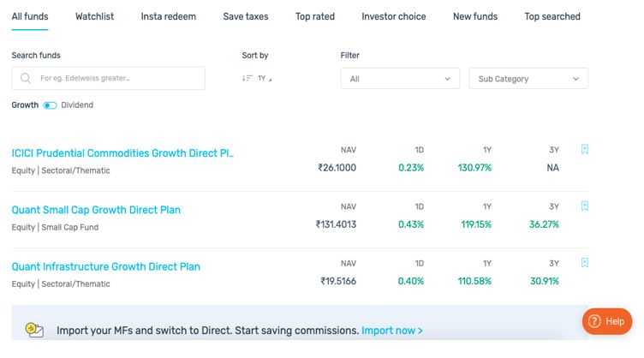Change the 1Y sort period
Screen dimensions: 644x358
tap(264, 79)
